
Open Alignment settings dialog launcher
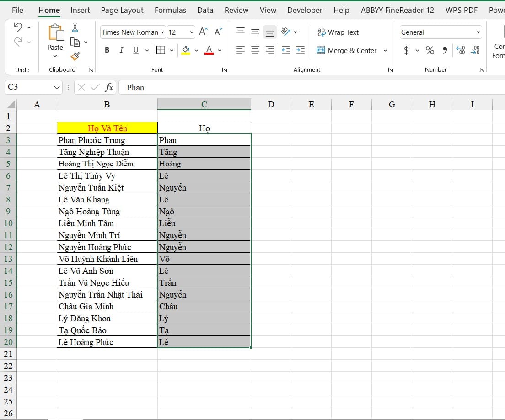click(390, 70)
